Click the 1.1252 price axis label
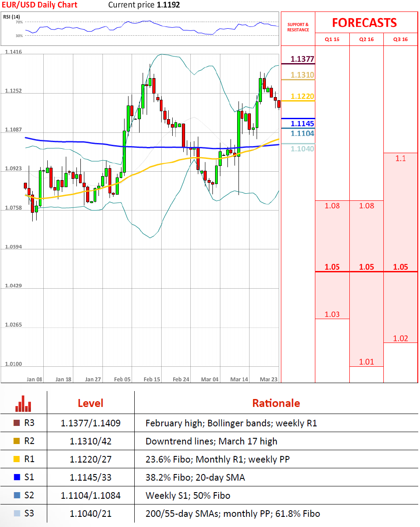The height and width of the screenshot is (527, 420). click(x=13, y=91)
